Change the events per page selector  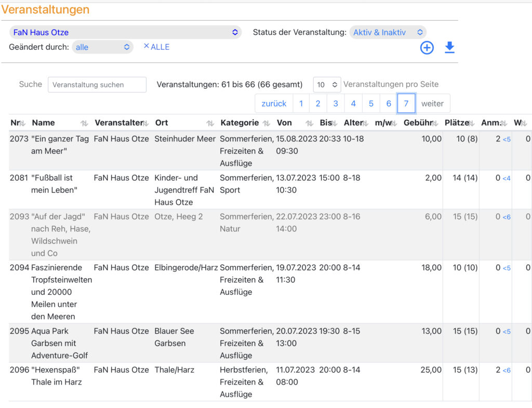click(327, 85)
